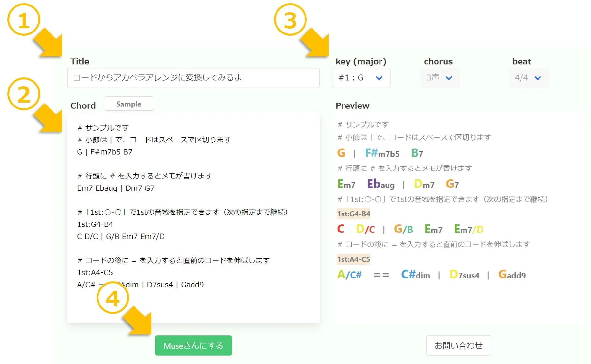Open the key (major) dropdown
The width and height of the screenshot is (591, 364).
point(361,78)
